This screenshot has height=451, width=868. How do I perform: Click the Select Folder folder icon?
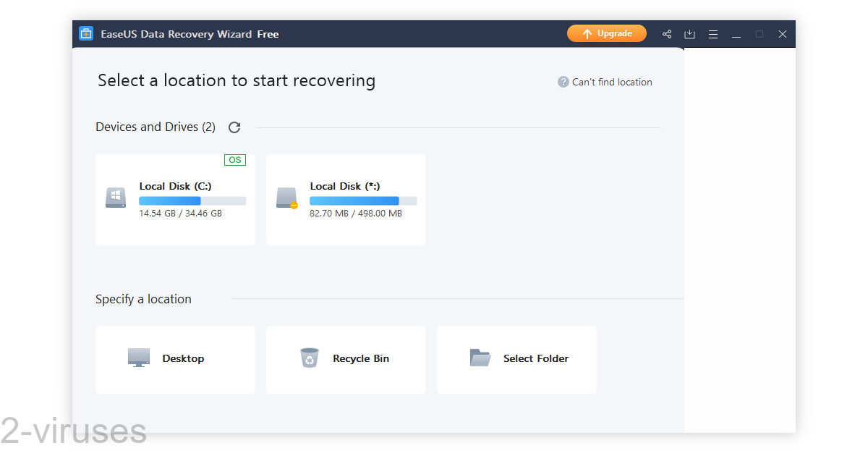480,358
